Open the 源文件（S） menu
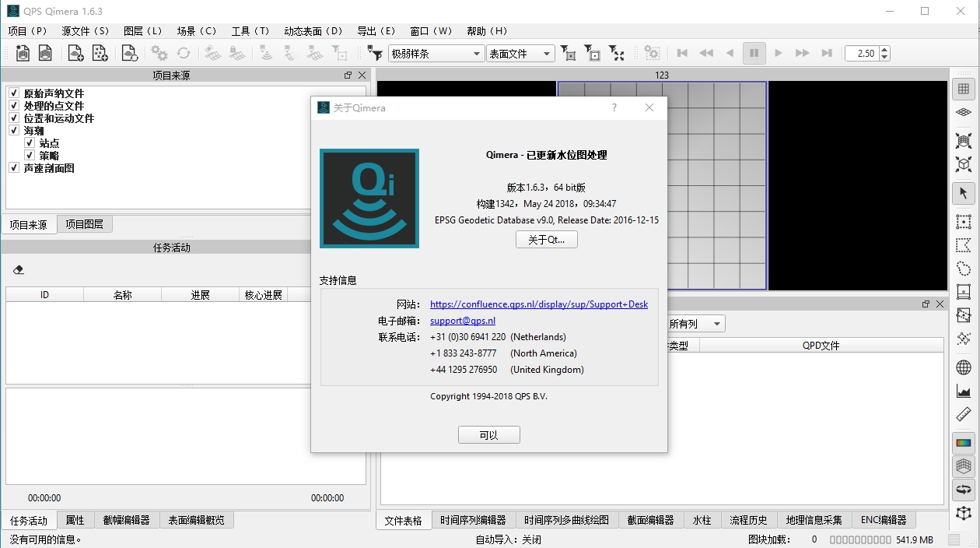The width and height of the screenshot is (980, 548). click(x=86, y=31)
